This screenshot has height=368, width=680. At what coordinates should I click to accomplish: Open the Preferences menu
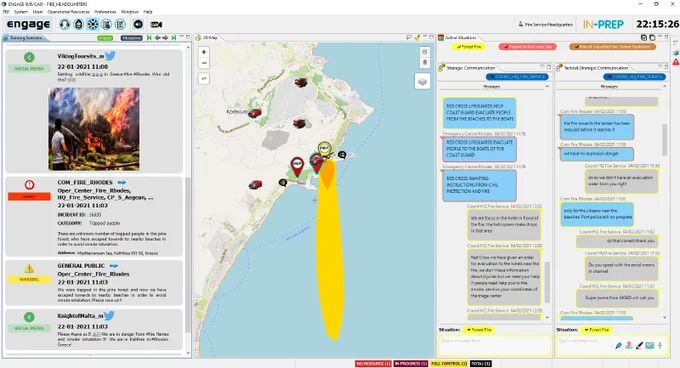click(105, 12)
